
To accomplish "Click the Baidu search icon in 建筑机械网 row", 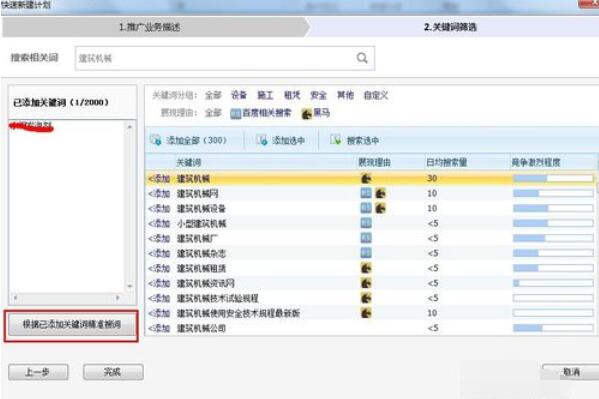I will tap(366, 193).
